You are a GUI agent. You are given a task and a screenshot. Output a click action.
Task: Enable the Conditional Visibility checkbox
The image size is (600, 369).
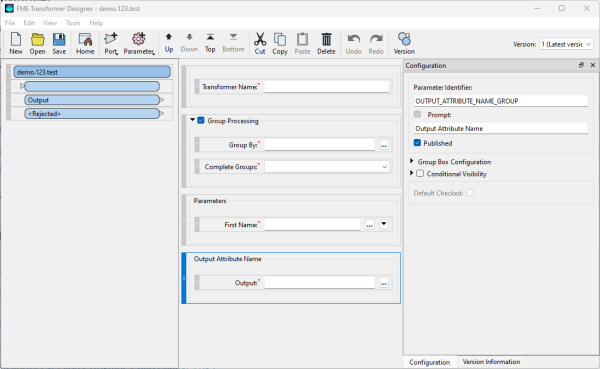[x=420, y=173]
